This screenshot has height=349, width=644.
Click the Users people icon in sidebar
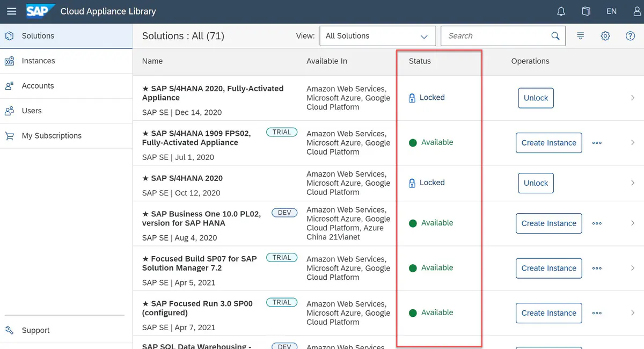point(9,111)
